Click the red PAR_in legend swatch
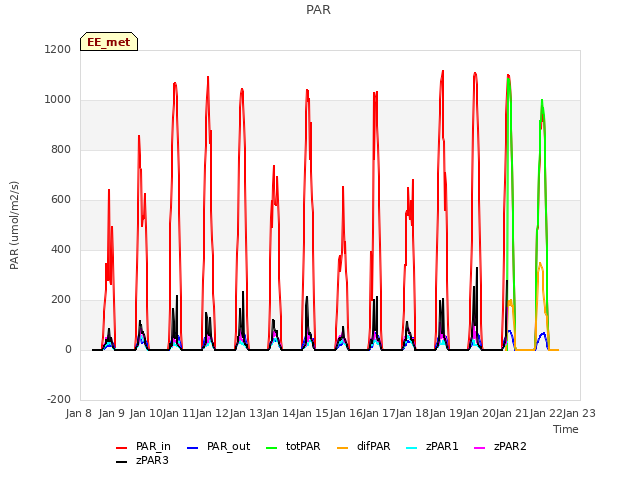The image size is (640, 480). click(x=122, y=448)
